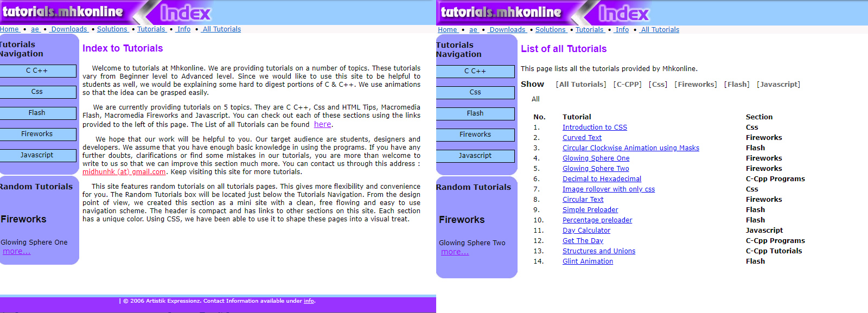The image size is (868, 313).
Task: Open the Day Calculator tutorial
Action: point(586,231)
